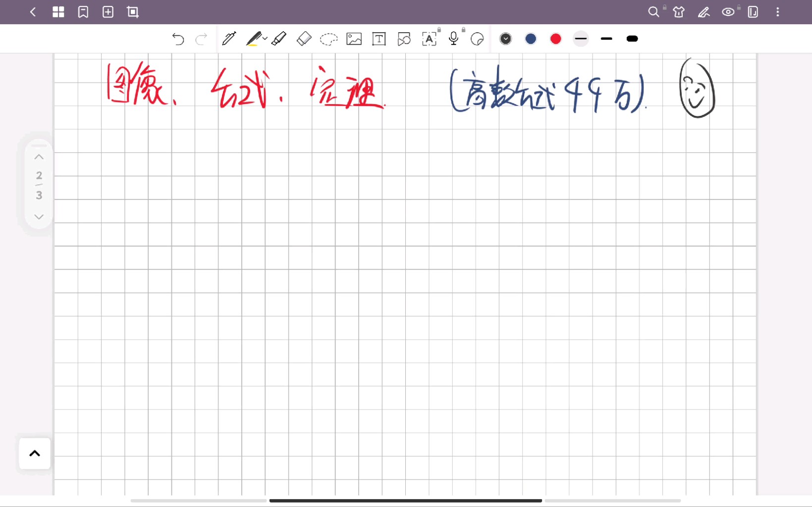Select the thick stroke width
This screenshot has height=507, width=812.
pyautogui.click(x=632, y=39)
